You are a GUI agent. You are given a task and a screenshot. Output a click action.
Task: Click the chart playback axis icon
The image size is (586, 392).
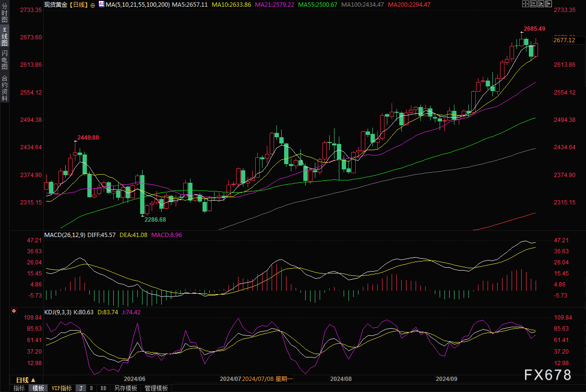click(541, 4)
